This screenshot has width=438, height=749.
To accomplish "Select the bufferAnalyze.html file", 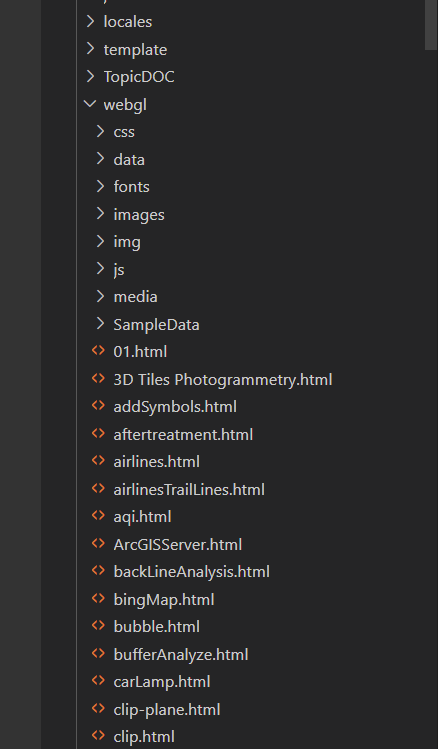I will (181, 654).
